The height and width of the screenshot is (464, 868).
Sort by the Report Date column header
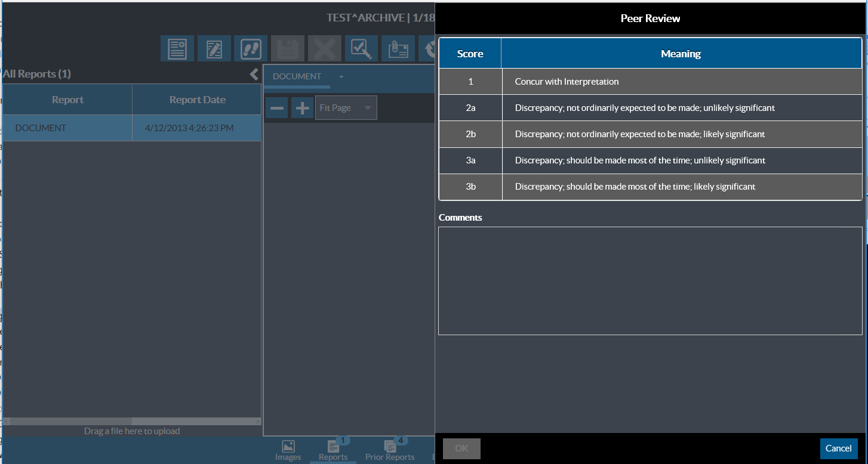[x=197, y=100]
